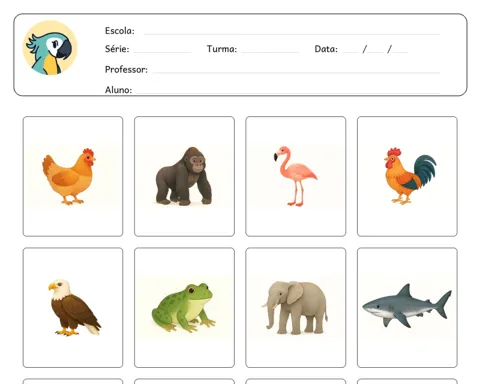Click the Professor name line
480x384 pixels.
(296, 72)
